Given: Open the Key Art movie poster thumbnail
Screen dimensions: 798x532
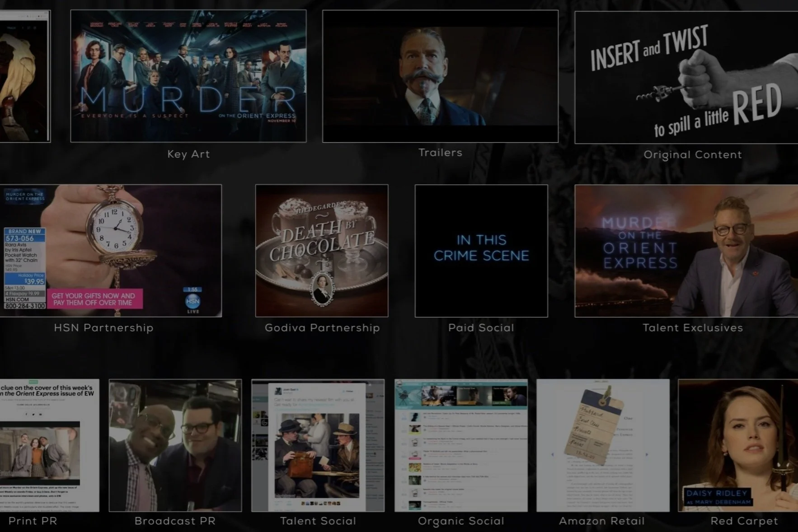Looking at the screenshot, I should coord(188,76).
